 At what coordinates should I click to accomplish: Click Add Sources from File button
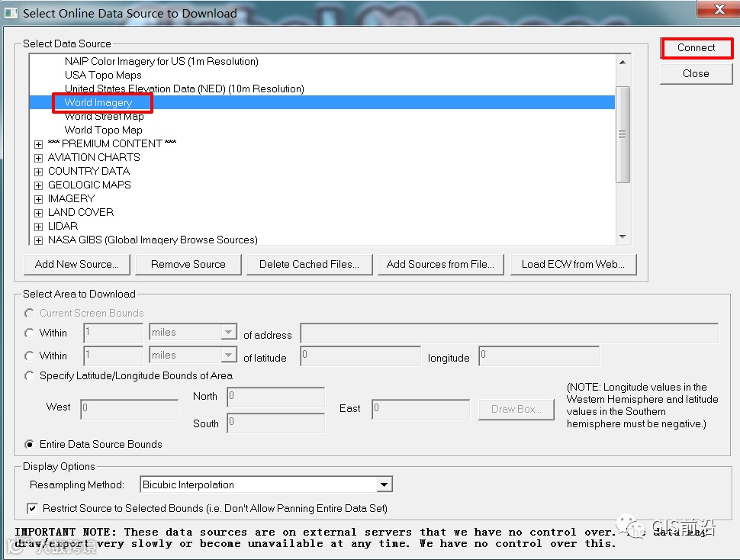coord(440,264)
